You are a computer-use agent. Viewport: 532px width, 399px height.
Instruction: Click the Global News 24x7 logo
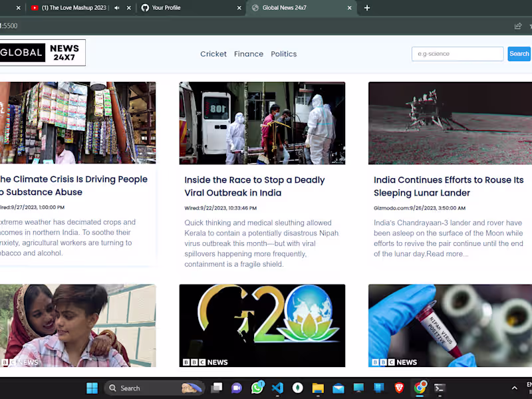(43, 53)
